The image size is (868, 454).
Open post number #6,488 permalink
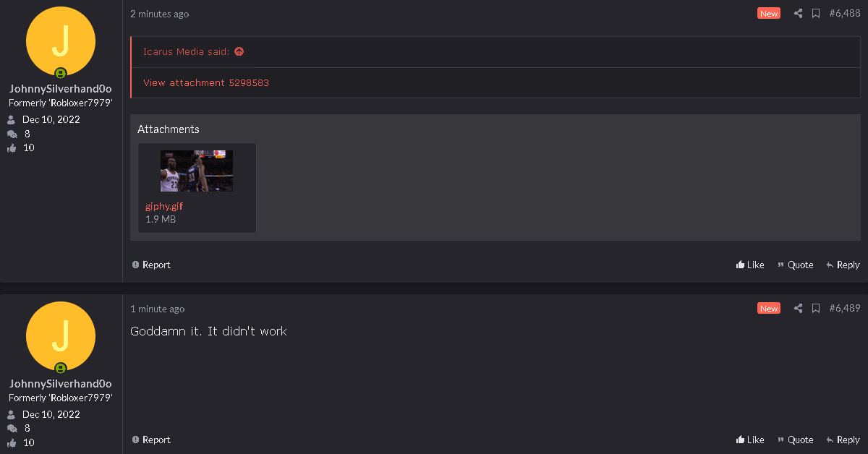[844, 13]
